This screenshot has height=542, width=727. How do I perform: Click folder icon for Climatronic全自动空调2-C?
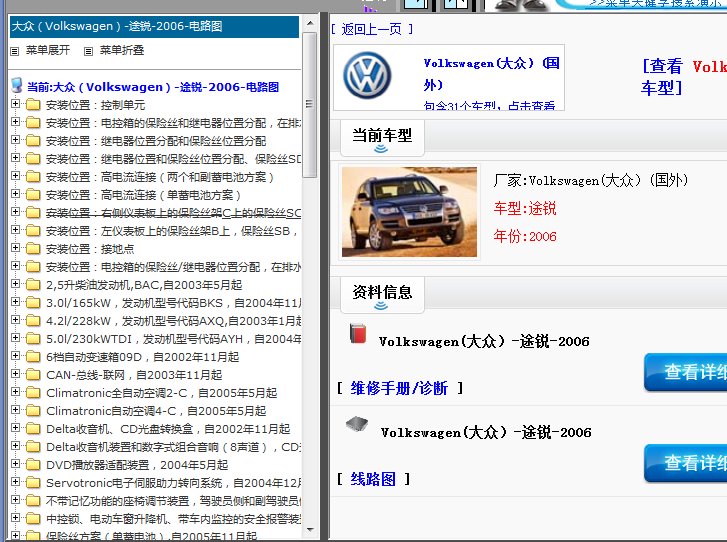tap(33, 393)
